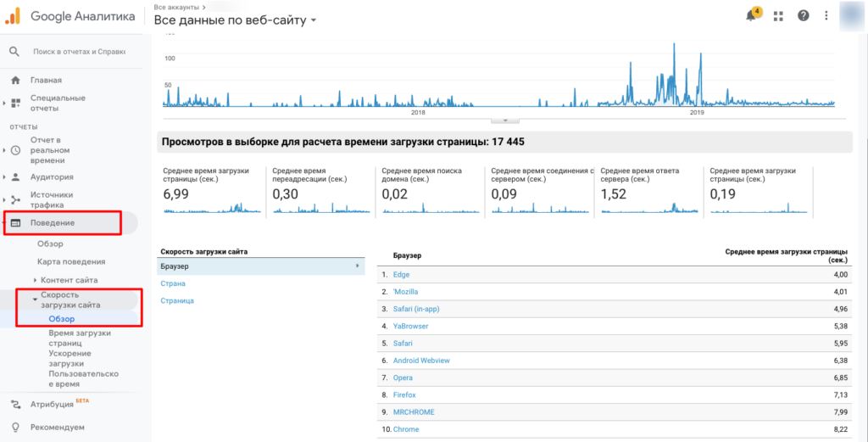
Task: Click the Главная home icon
Action: coord(15,81)
